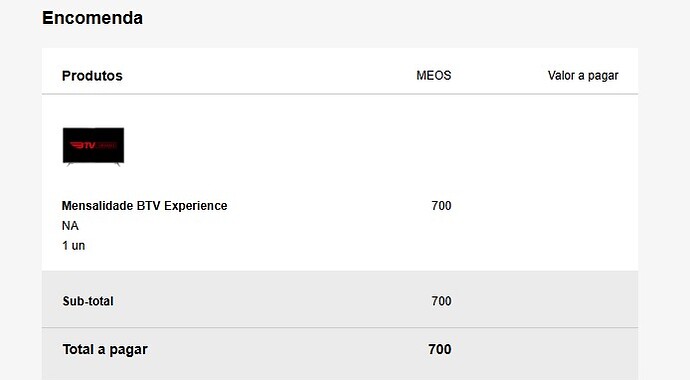Viewport: 690px width, 380px height.
Task: Click the Total a pagar label
Action: coord(105,349)
